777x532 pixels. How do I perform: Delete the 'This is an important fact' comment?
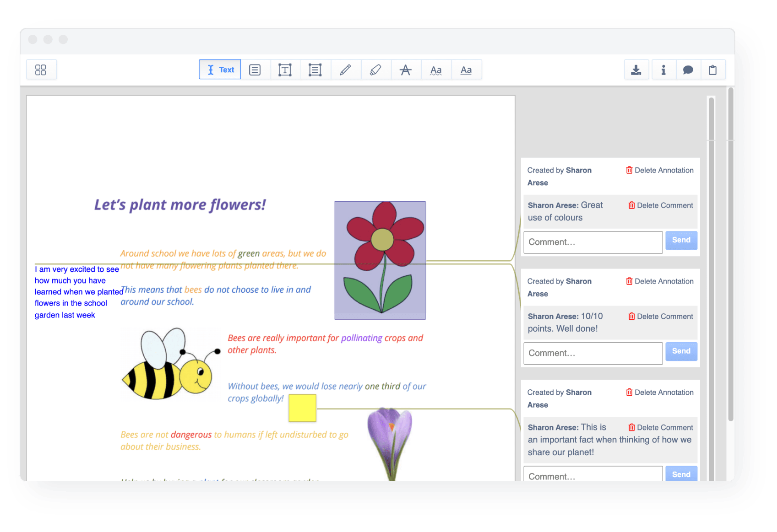[x=661, y=428]
